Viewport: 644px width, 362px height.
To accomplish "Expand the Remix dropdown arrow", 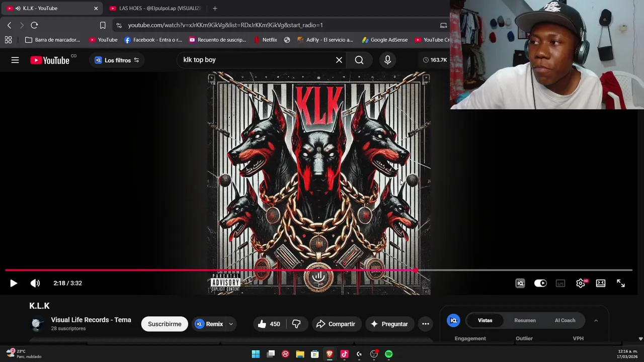I will click(231, 324).
